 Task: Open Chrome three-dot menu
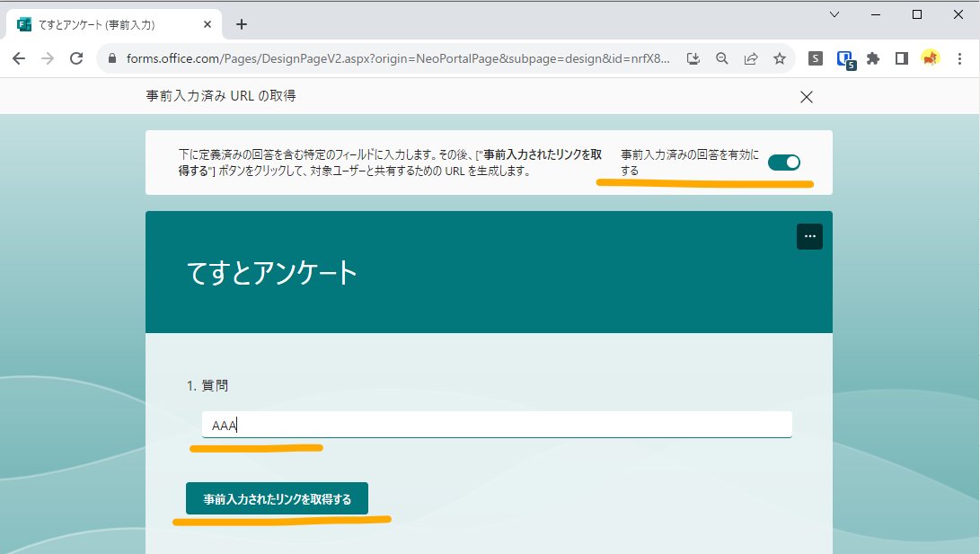click(x=959, y=58)
